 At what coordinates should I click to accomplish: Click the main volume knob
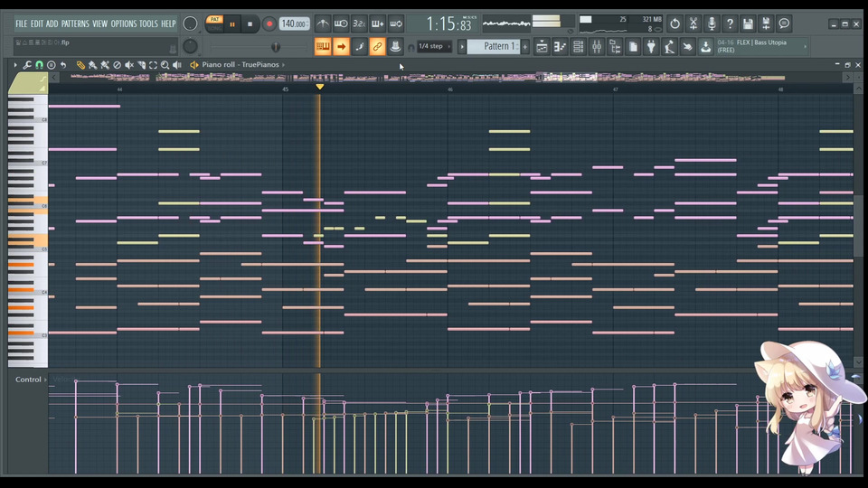(190, 23)
